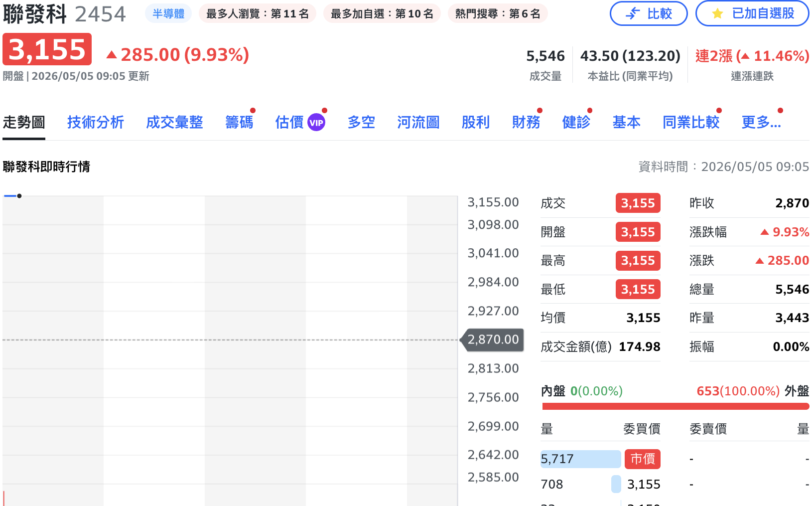Click 最多人瀏覽 第11名 ranking tag
This screenshot has height=506, width=812.
258,14
